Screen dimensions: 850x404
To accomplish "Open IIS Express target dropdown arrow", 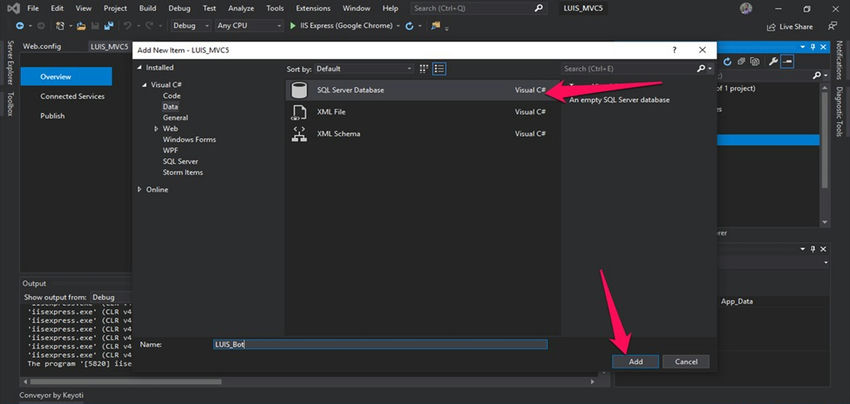I will (x=398, y=26).
